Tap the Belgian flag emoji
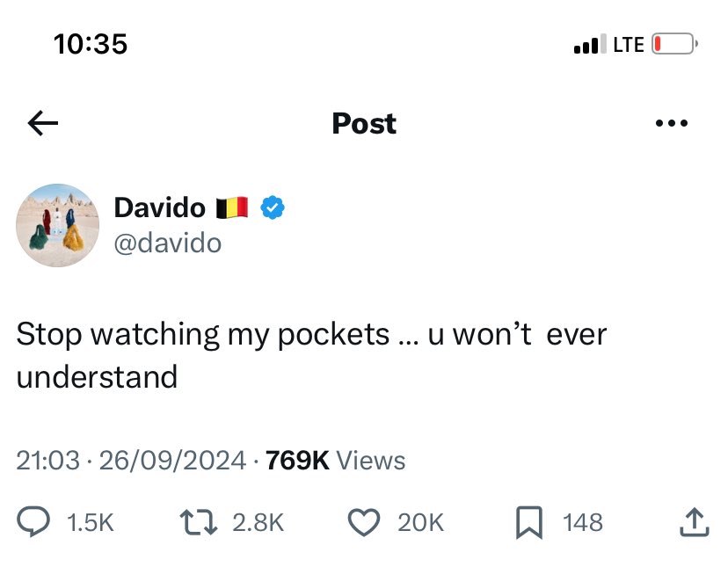This screenshot has height=567, width=728. point(232,207)
